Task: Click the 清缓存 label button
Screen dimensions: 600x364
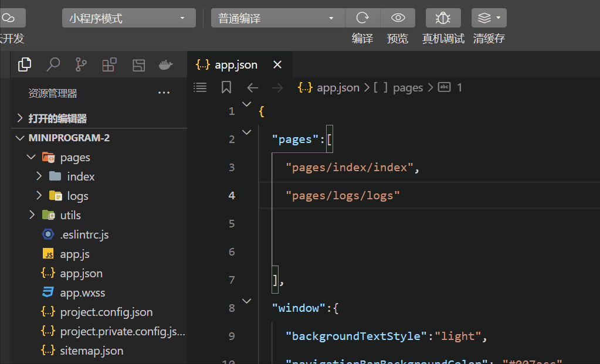Action: click(x=489, y=38)
